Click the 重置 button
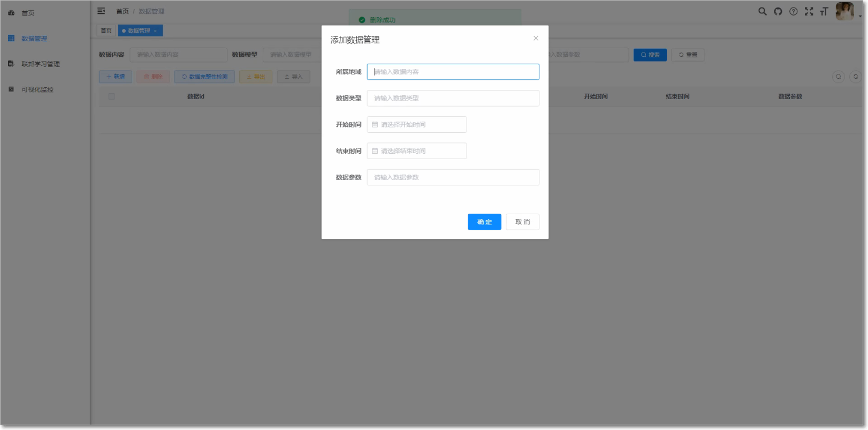This screenshot has height=430, width=868. click(688, 55)
